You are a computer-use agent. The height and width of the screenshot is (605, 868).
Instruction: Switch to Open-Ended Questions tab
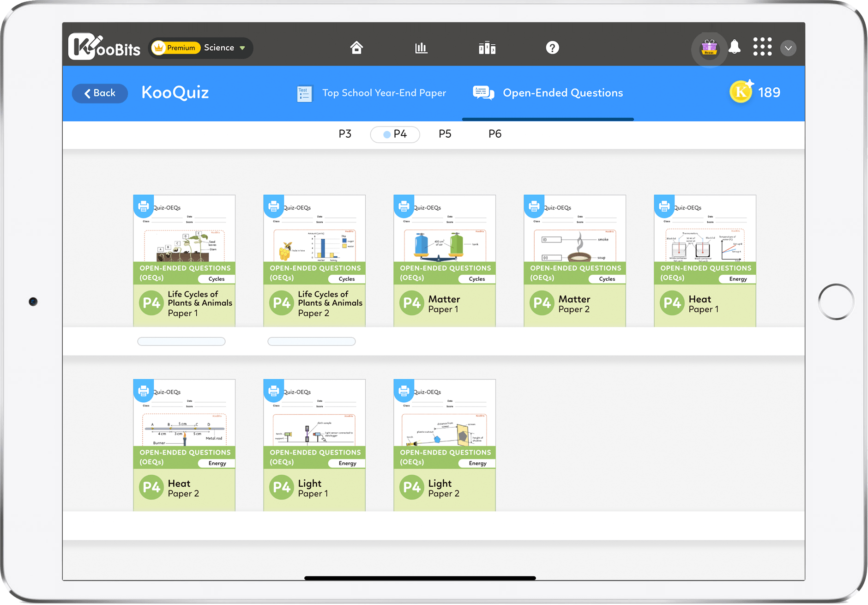point(548,93)
